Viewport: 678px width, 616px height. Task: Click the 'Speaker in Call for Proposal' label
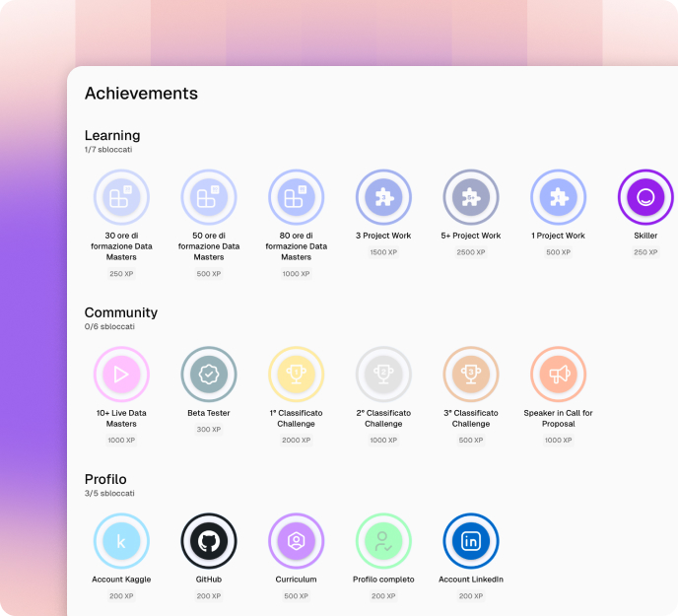pyautogui.click(x=558, y=418)
